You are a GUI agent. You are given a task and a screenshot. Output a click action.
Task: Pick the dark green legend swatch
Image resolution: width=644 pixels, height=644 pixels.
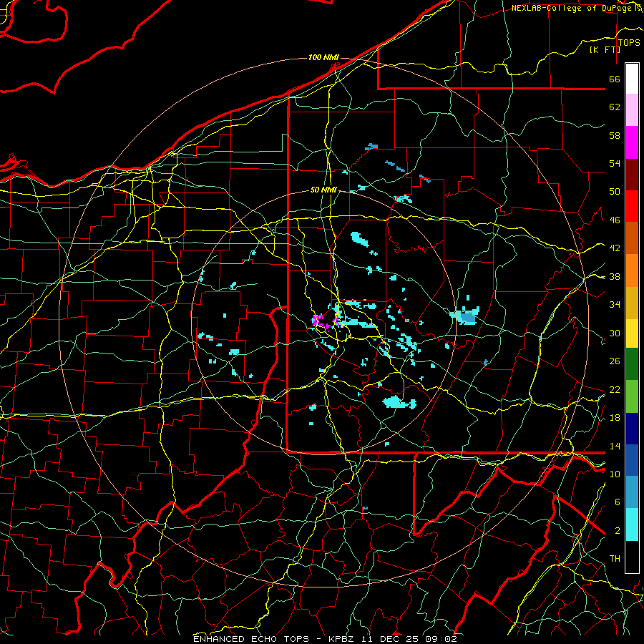click(x=632, y=364)
